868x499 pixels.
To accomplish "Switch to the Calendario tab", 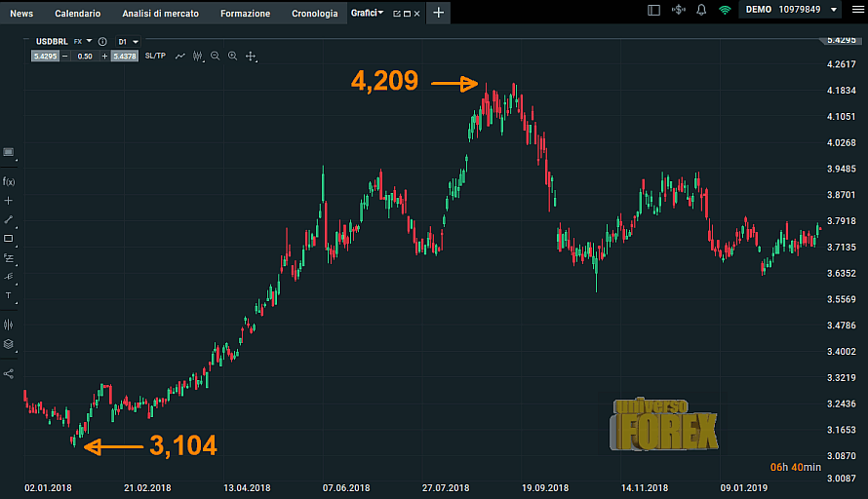I will coord(77,14).
